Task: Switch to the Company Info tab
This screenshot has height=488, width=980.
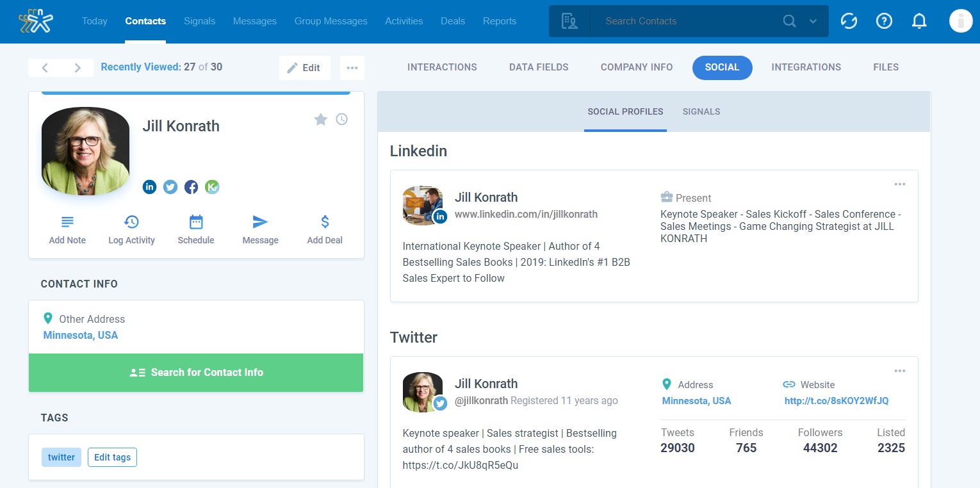Action: (x=636, y=67)
